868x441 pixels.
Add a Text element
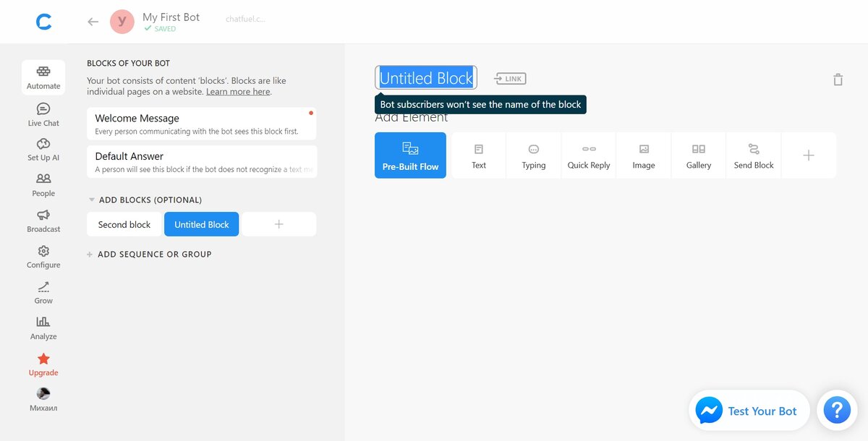coord(479,155)
